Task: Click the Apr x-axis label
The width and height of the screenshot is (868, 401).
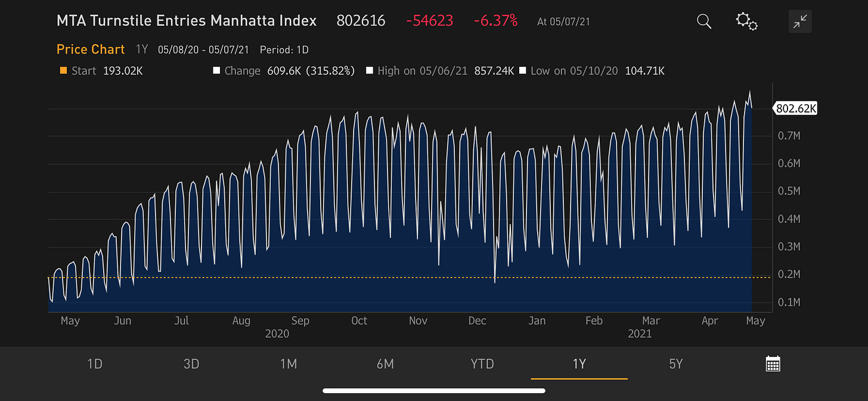Action: point(709,321)
